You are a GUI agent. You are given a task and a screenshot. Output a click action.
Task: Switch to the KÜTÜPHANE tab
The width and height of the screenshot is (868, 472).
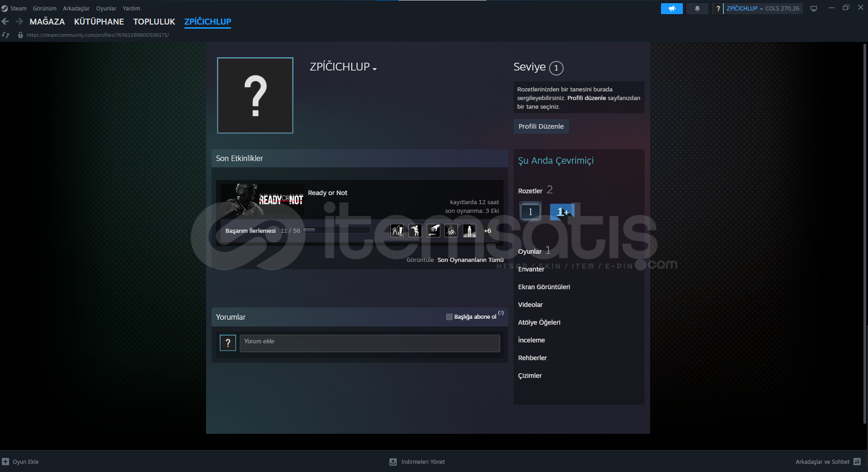point(99,21)
